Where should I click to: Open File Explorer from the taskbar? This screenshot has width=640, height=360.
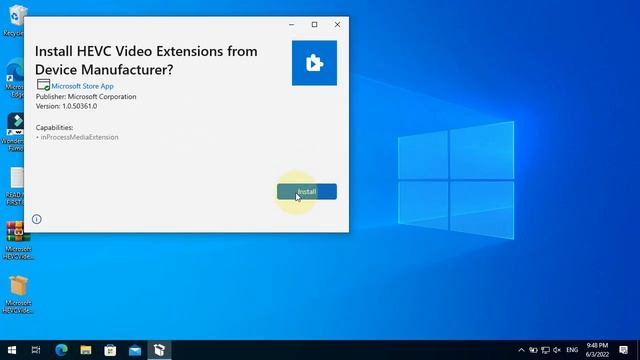point(86,350)
